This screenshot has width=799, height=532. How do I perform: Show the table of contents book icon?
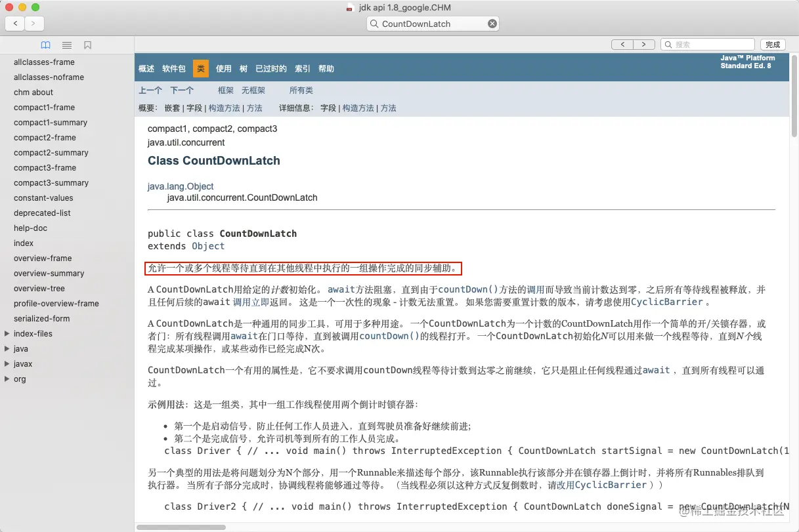tap(45, 45)
